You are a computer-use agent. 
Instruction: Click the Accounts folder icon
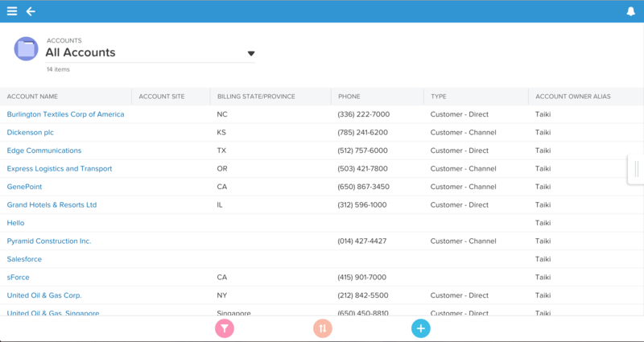pyautogui.click(x=27, y=49)
